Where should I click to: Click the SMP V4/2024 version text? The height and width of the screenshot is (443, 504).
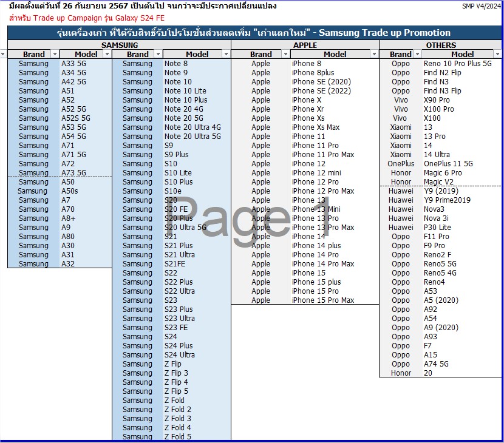click(481, 6)
